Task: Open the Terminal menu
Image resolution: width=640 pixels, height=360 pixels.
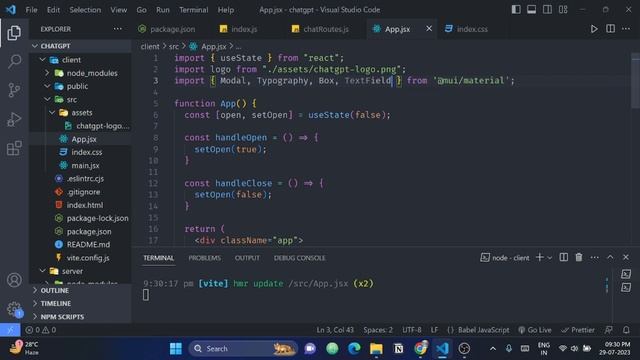Action: (193, 9)
